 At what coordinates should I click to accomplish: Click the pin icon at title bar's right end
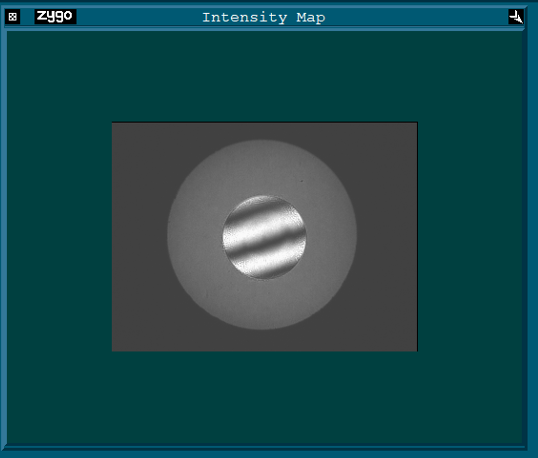pyautogui.click(x=516, y=16)
